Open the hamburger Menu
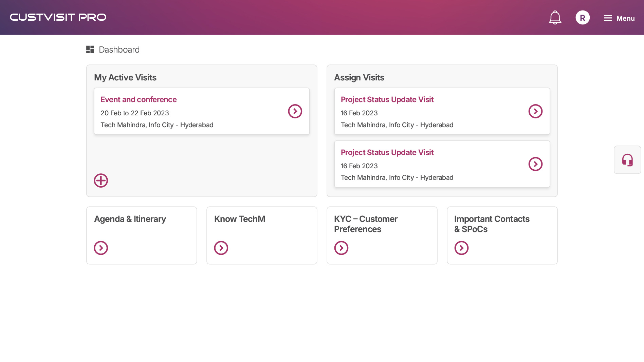 click(619, 18)
